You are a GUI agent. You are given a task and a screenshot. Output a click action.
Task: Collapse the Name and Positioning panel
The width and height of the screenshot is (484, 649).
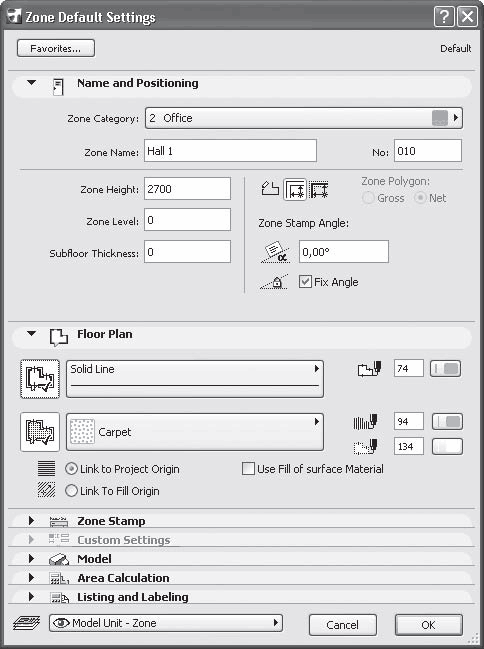pyautogui.click(x=31, y=83)
